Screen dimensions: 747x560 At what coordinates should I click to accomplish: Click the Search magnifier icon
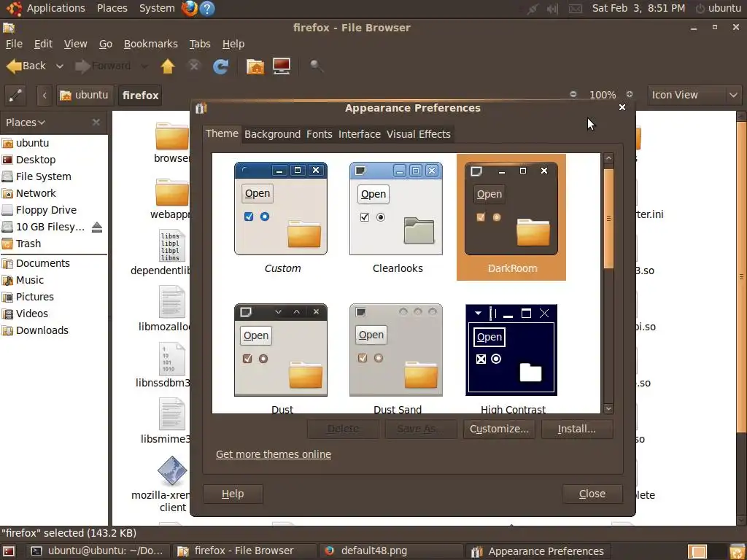pos(316,66)
